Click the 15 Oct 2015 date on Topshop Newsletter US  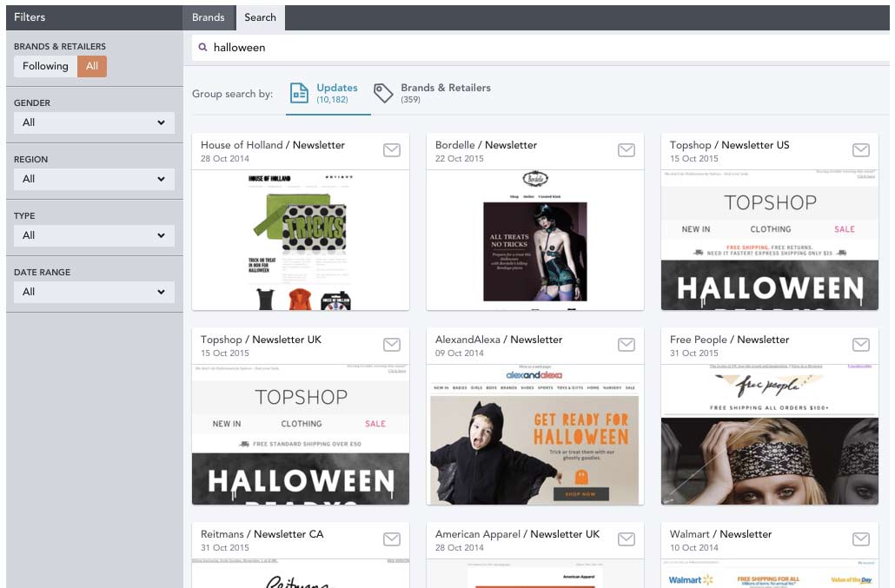click(x=694, y=159)
